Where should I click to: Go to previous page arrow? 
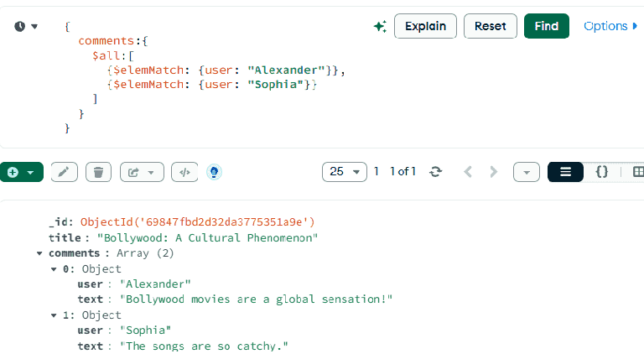click(x=468, y=172)
